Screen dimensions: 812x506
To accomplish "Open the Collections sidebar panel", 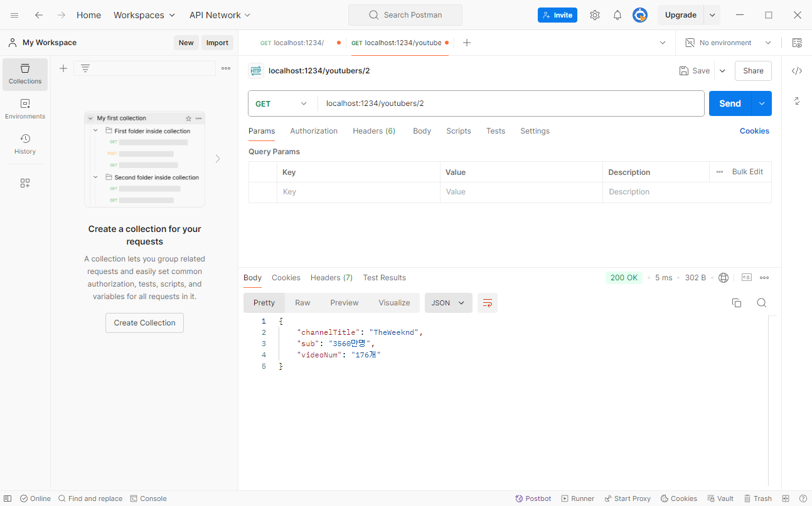I will click(x=25, y=74).
